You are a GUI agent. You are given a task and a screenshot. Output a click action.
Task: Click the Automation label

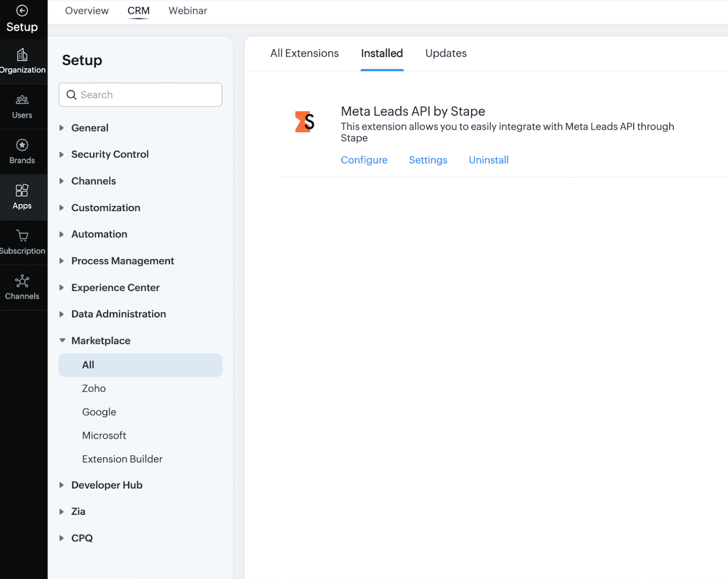(99, 234)
